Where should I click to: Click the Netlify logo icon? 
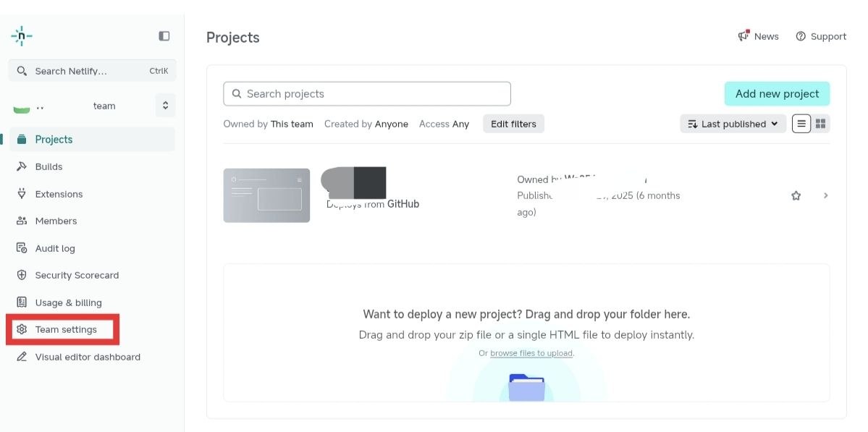click(x=22, y=36)
